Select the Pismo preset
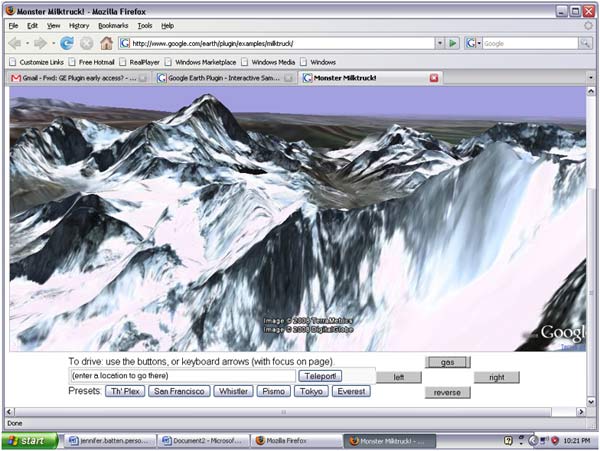Viewport: 600px width, 451px height. pos(274,391)
